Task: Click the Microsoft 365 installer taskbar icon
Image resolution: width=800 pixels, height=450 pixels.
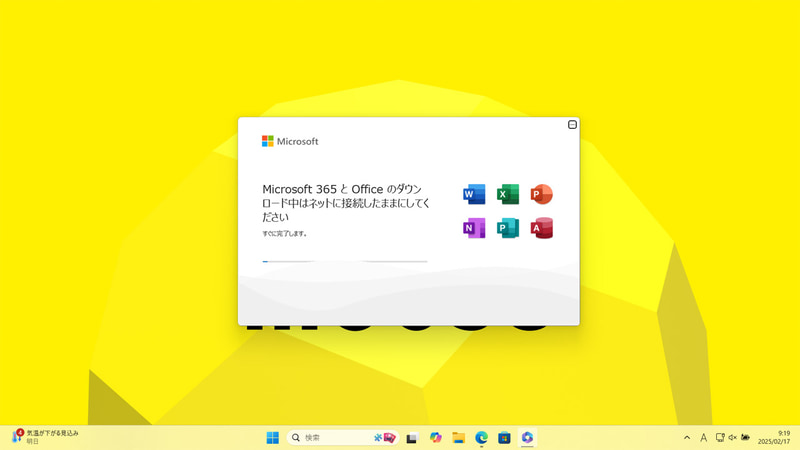Action: 527,438
